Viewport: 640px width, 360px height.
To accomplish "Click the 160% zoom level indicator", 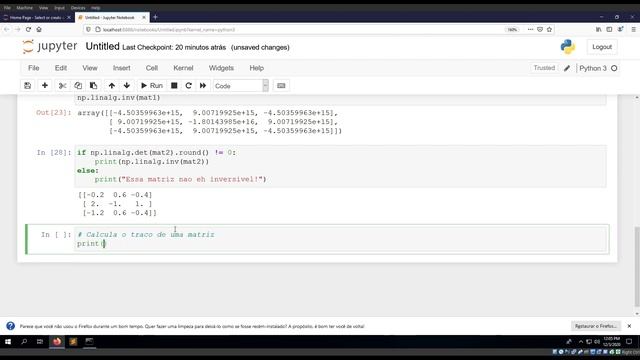I will [512, 29].
